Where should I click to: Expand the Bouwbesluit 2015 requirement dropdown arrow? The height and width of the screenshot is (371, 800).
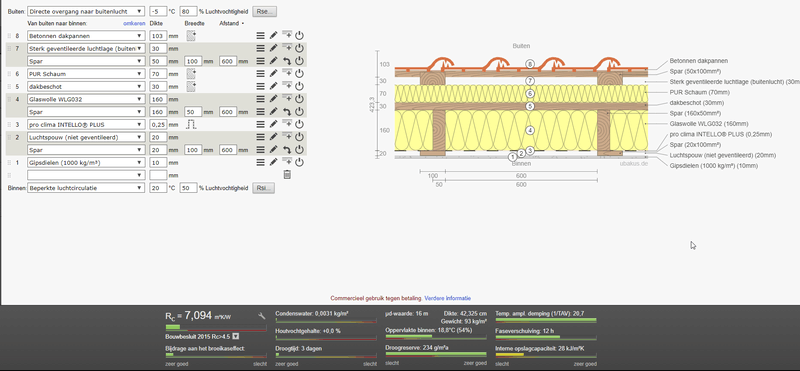(236, 337)
